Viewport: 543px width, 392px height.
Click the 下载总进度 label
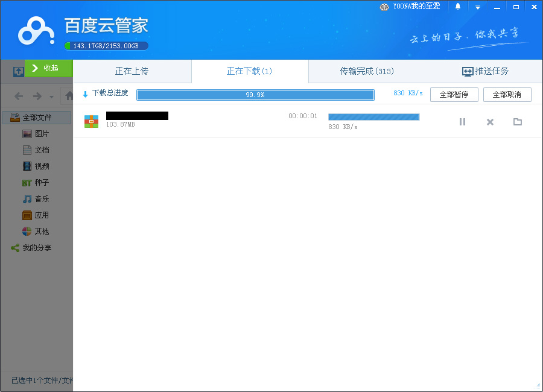pos(110,93)
